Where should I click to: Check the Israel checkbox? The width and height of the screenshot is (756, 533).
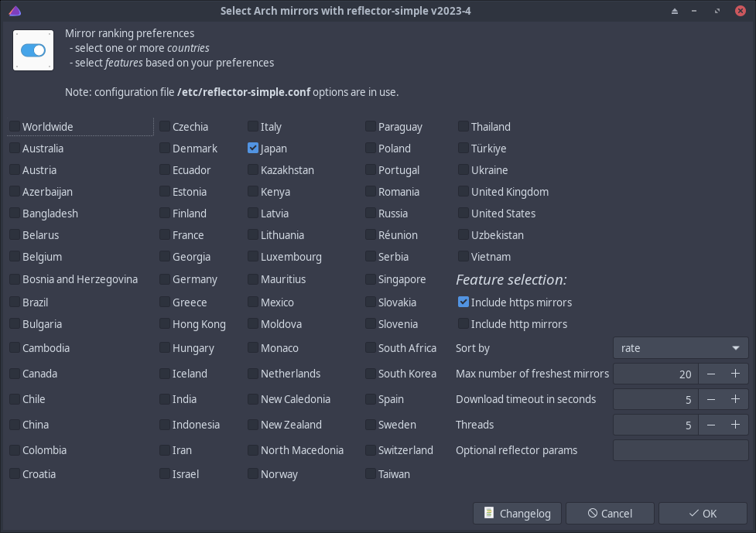(x=165, y=473)
